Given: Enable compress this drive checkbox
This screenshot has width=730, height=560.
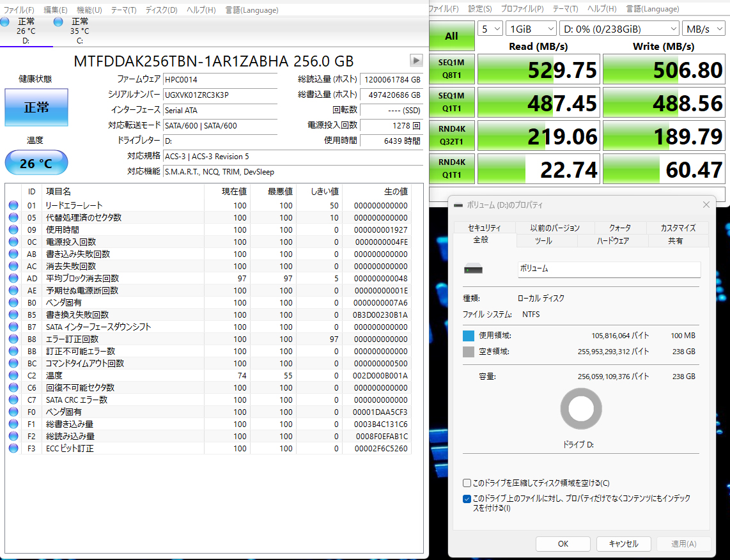Looking at the screenshot, I should (x=467, y=483).
